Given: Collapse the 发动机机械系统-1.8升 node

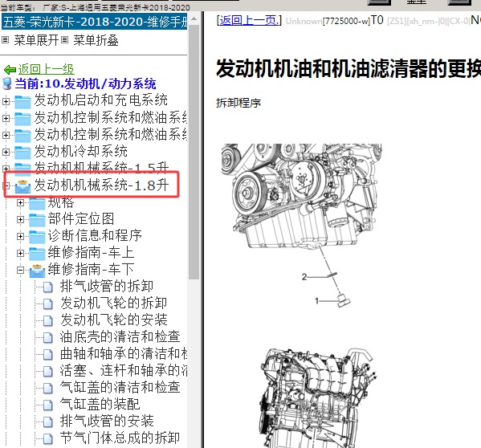Looking at the screenshot, I should 6,185.
